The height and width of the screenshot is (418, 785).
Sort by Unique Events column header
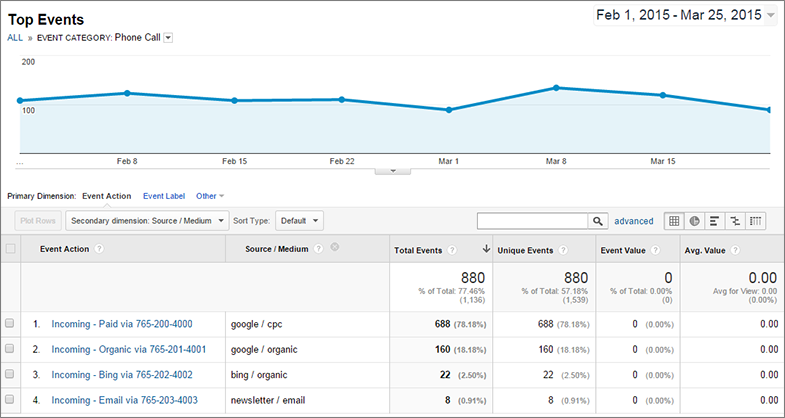click(x=525, y=250)
